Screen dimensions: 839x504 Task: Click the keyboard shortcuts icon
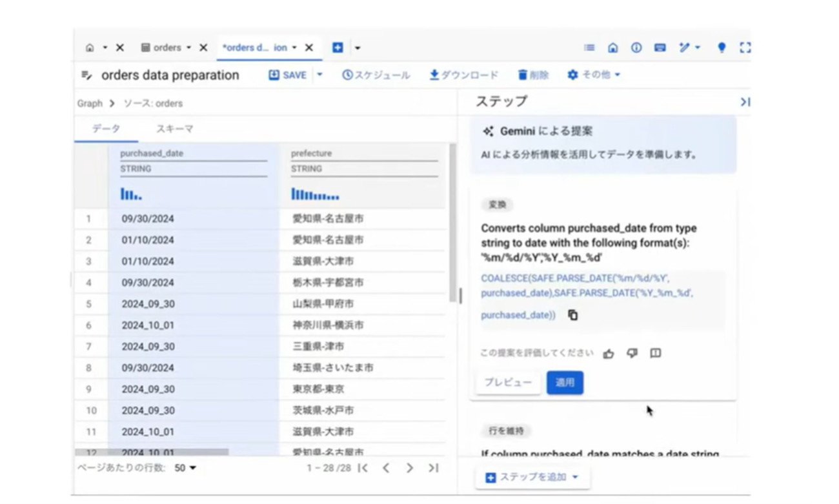pos(660,48)
